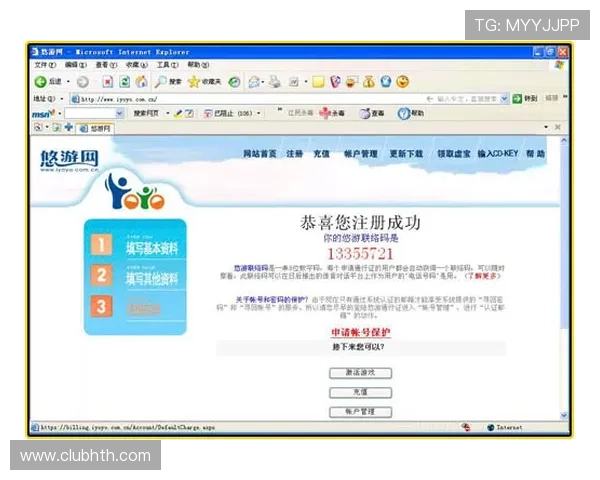This screenshot has width=600, height=480.
Task: Click the MSN toolbar search input box
Action: 90,114
